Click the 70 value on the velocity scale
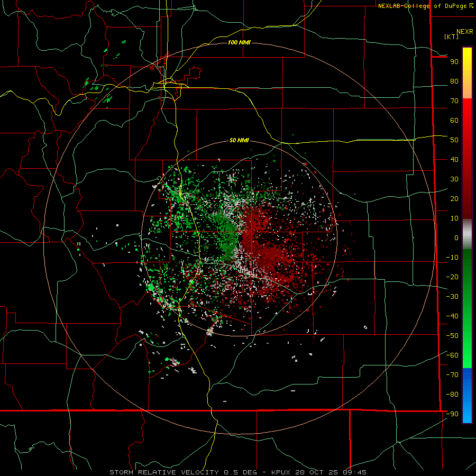476x476 pixels. point(454,101)
